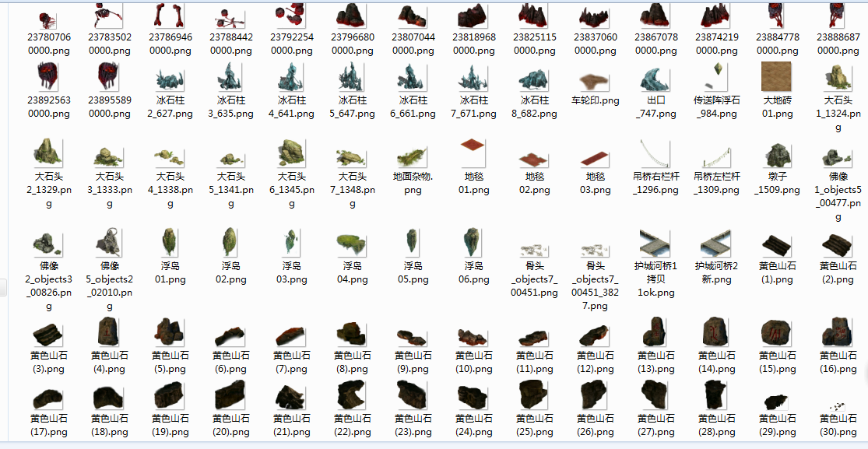The width and height of the screenshot is (868, 449).
Task: Select the 大石头6_1345.png thumbnail
Action: pos(292,153)
